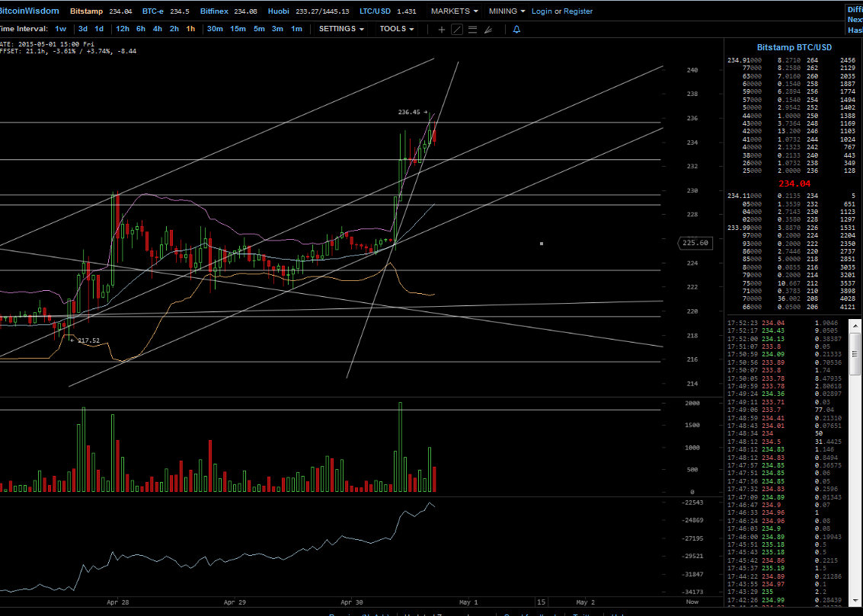This screenshot has height=616, width=863.
Task: Select the crosshair cursor tool
Action: [442, 30]
